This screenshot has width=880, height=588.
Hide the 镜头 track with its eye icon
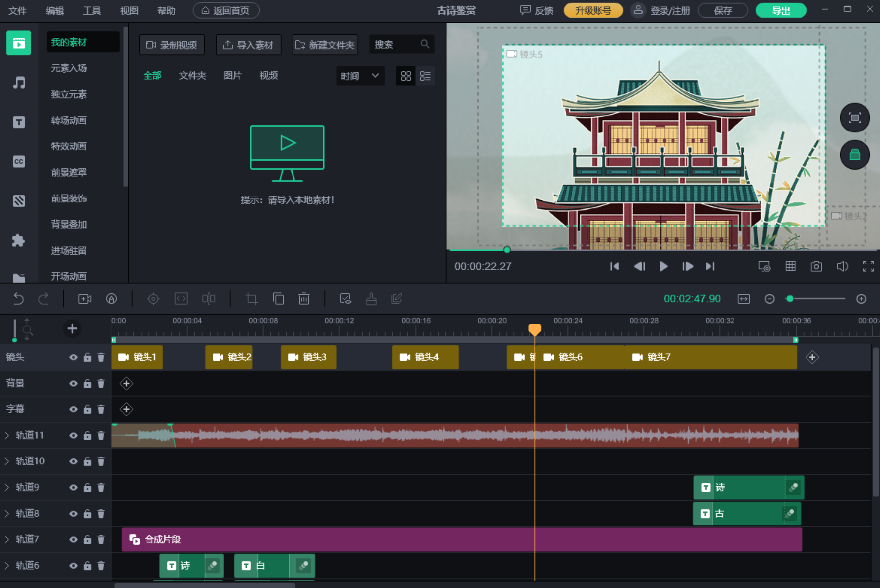tap(73, 357)
